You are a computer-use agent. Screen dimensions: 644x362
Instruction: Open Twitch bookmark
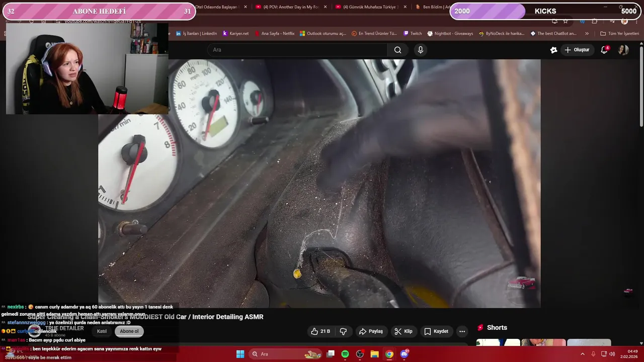tap(413, 34)
